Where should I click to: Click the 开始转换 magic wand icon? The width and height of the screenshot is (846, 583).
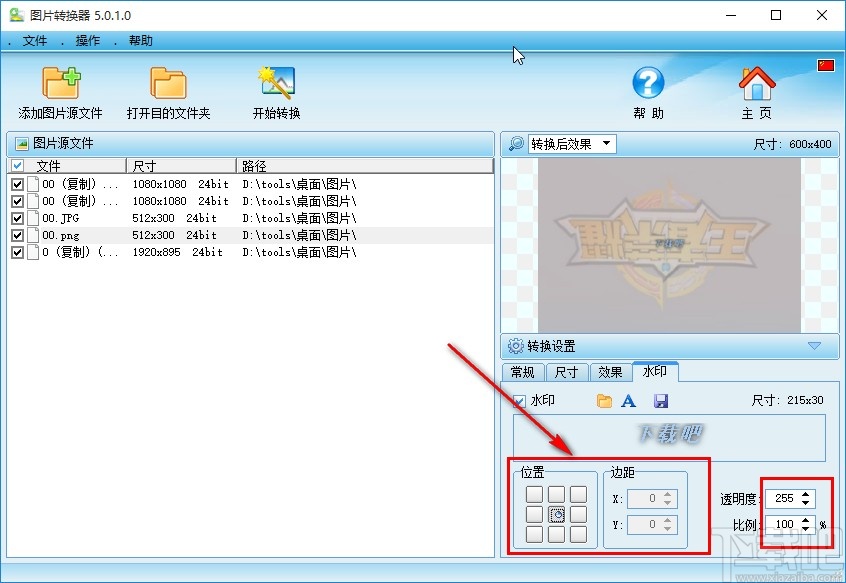(276, 83)
